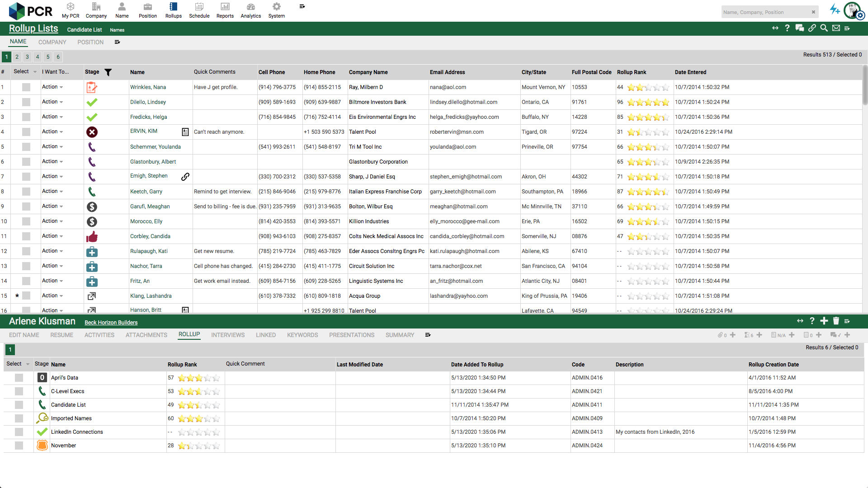
Task: Click the note icon next to ERVIN, KIM
Action: 185,132
